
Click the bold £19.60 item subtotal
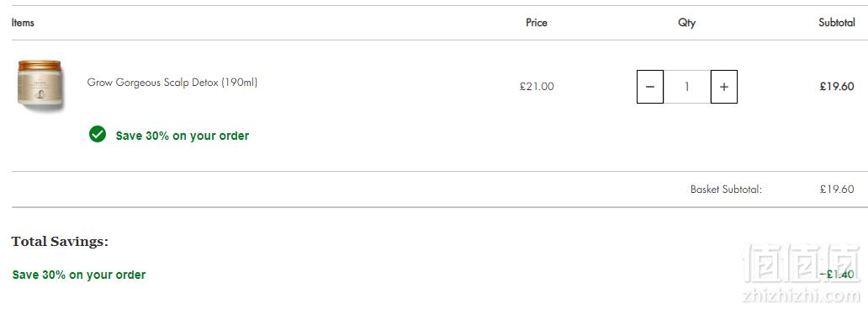point(837,87)
